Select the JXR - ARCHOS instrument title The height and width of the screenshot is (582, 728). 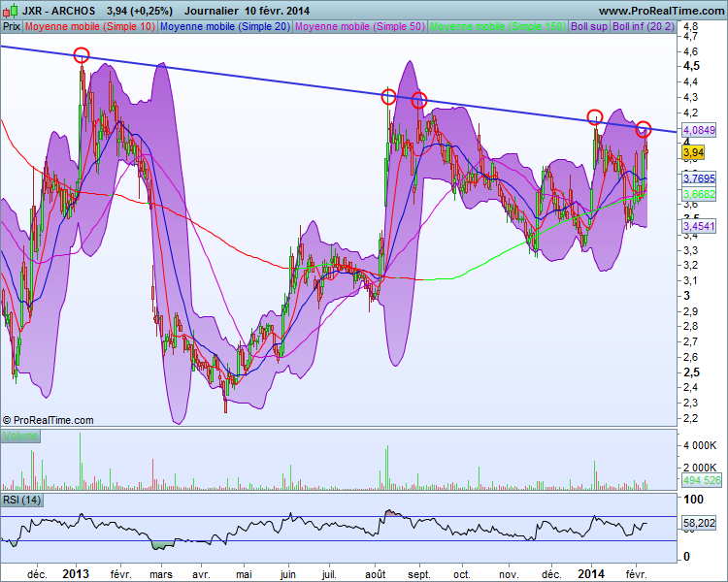pos(58,11)
